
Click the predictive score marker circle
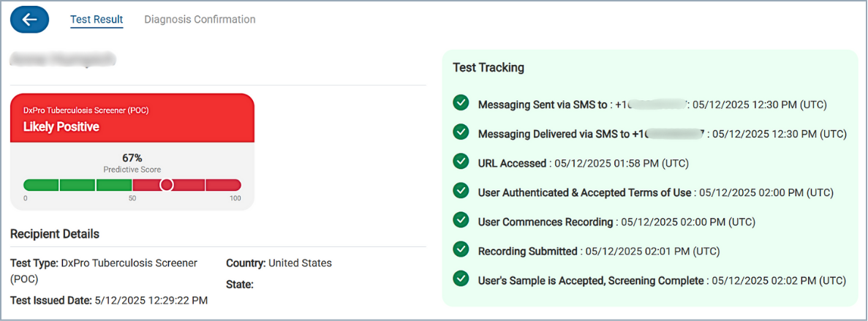166,185
